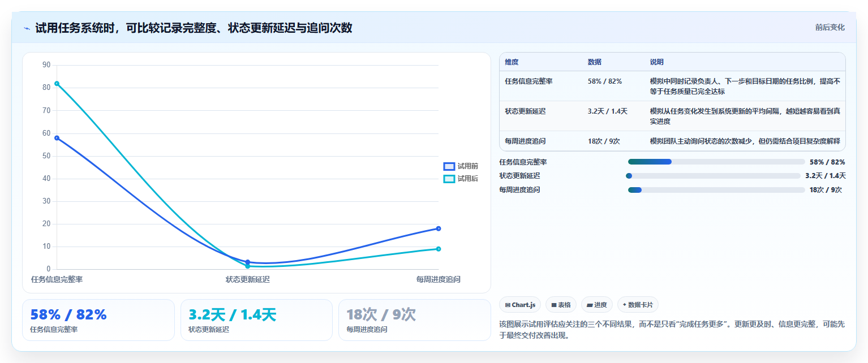Screen dimensions: 868x363
Task: Click the 状态更新延迟 x-axis label
Action: point(248,279)
